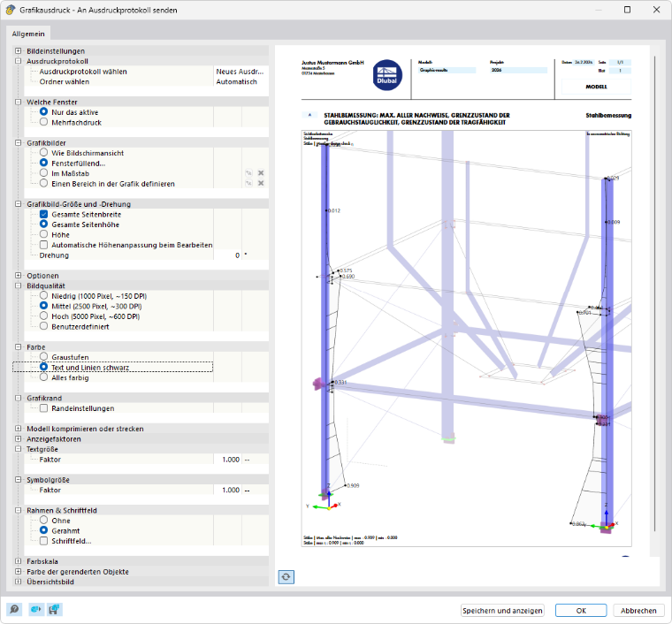672x624 pixels.
Task: Collapse the Ausdruckprotokoll section
Action: click(x=18, y=61)
